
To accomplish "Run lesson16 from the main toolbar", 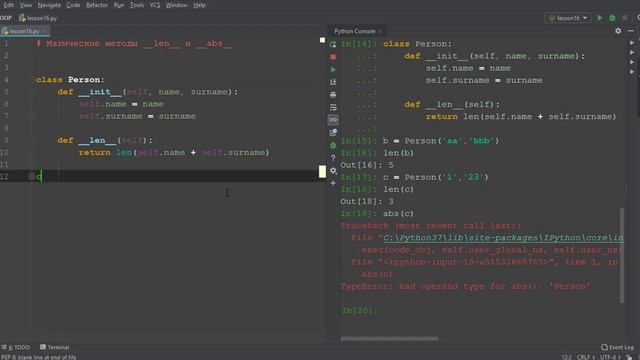I will point(600,18).
